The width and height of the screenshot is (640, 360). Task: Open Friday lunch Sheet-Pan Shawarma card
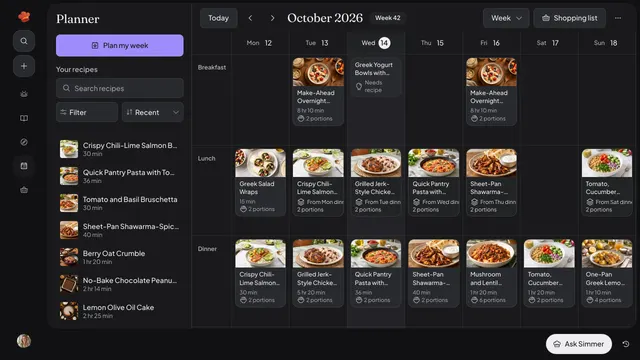[x=491, y=182]
